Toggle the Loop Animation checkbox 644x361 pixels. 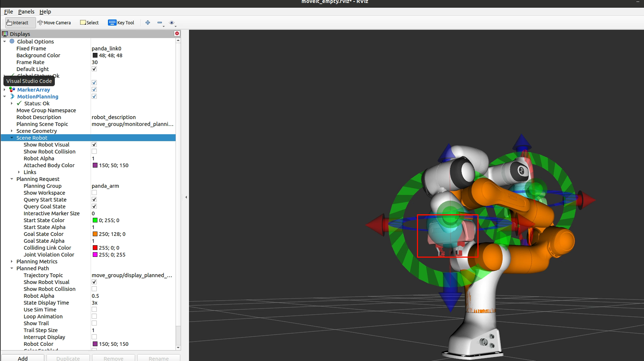94,316
